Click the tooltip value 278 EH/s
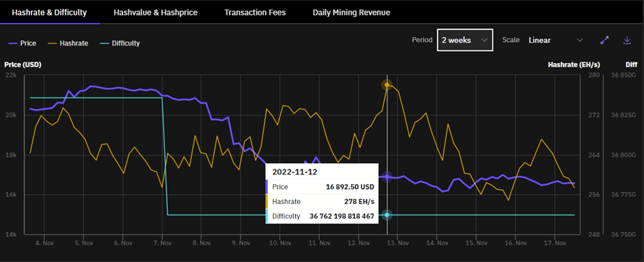 tap(359, 202)
